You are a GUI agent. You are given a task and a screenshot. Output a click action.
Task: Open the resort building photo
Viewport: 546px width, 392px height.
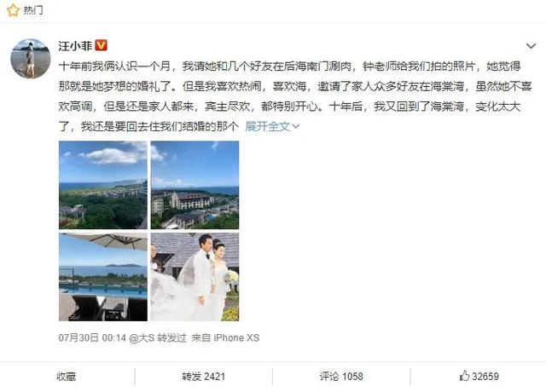pyautogui.click(x=195, y=185)
